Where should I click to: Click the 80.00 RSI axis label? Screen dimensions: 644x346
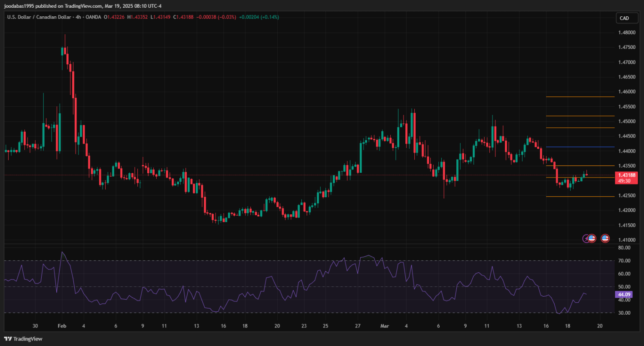tap(624, 248)
